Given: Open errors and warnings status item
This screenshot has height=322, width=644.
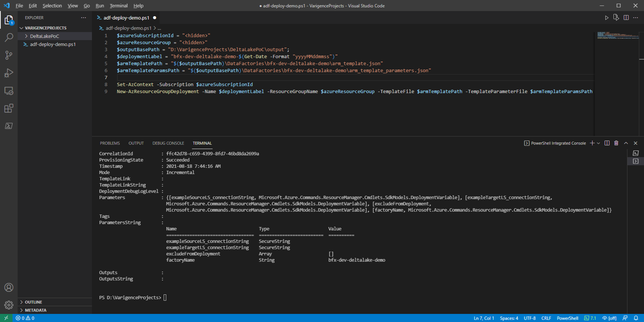Looking at the screenshot, I should (25, 318).
